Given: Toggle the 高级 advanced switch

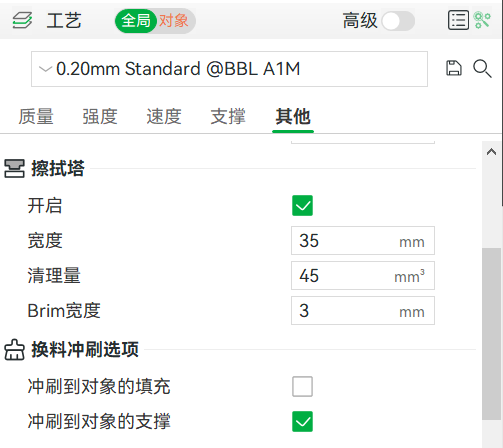Looking at the screenshot, I should (x=398, y=21).
